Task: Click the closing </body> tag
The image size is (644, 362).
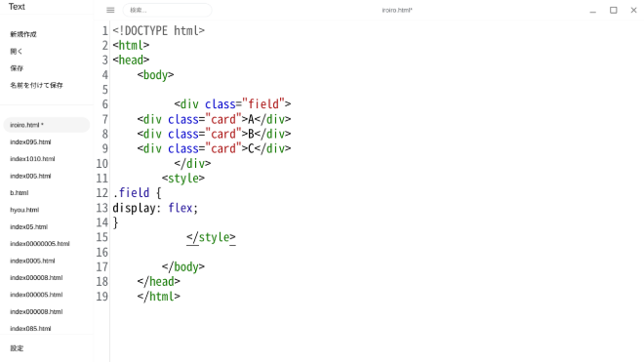Action: 183,267
